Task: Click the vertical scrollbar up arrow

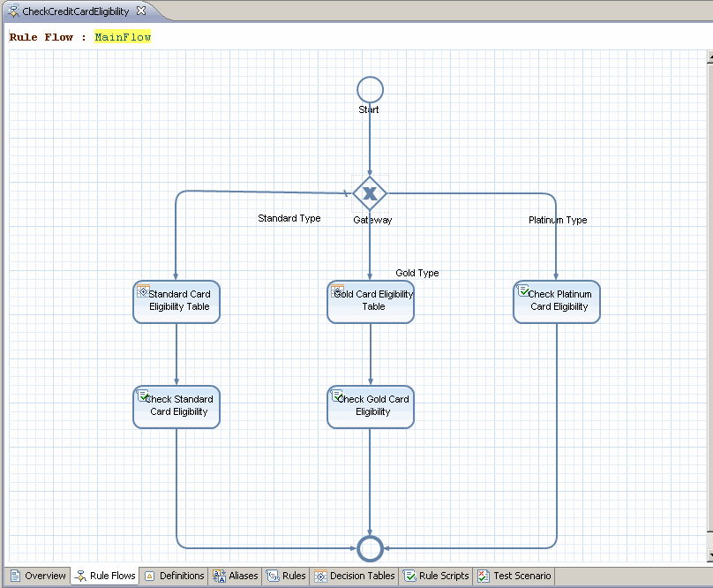Action: coord(709,57)
